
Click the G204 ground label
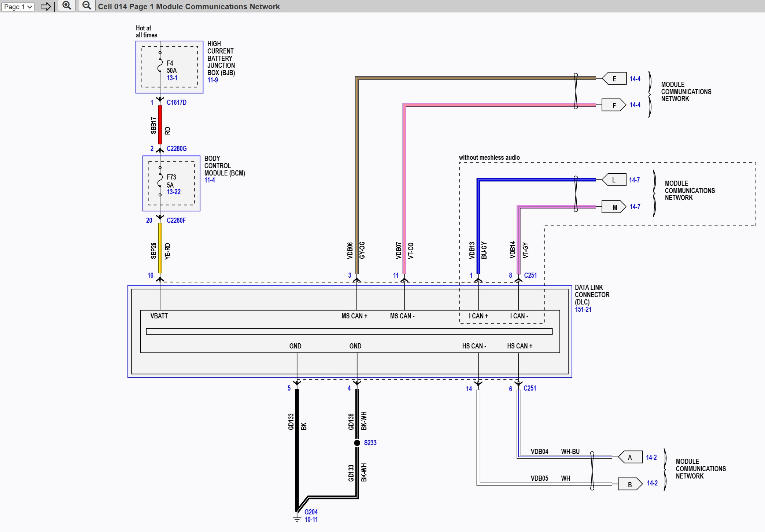click(311, 512)
